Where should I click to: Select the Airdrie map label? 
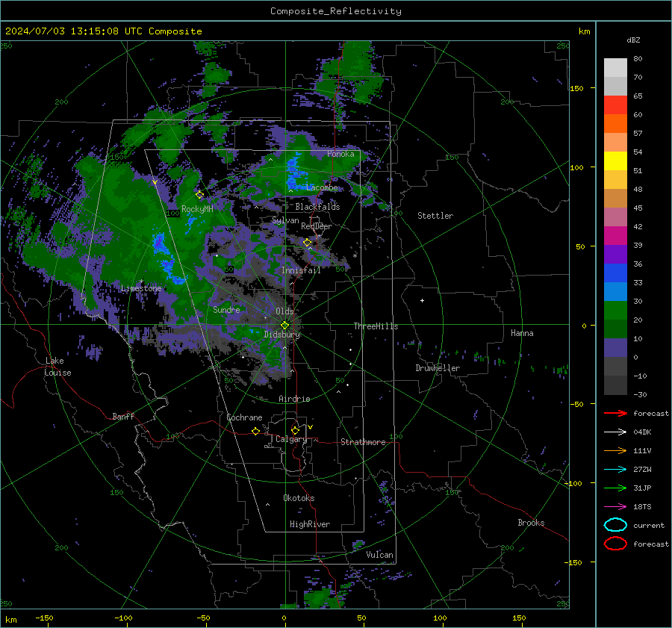click(294, 399)
